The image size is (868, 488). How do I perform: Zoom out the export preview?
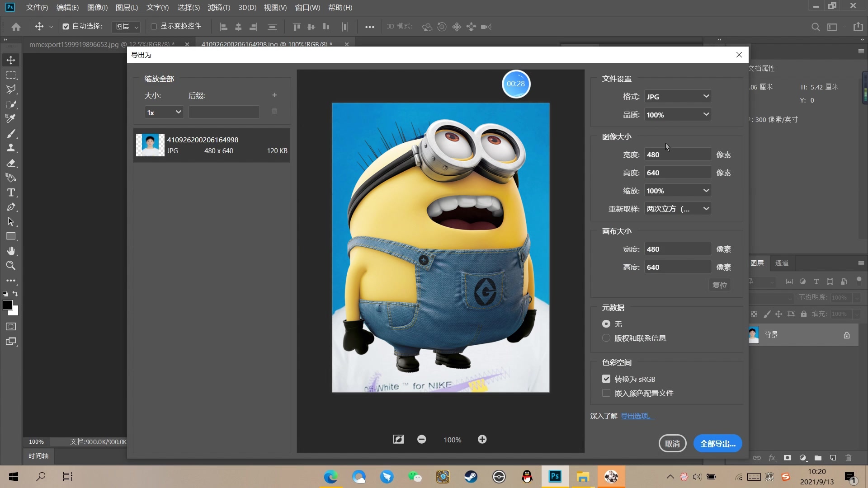[x=421, y=439]
